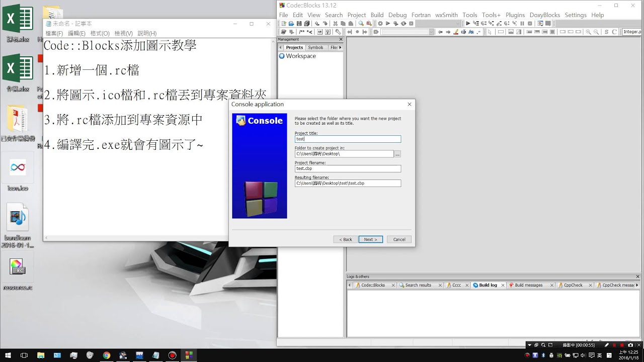
Task: Click the Cancel button in wizard
Action: (x=399, y=239)
